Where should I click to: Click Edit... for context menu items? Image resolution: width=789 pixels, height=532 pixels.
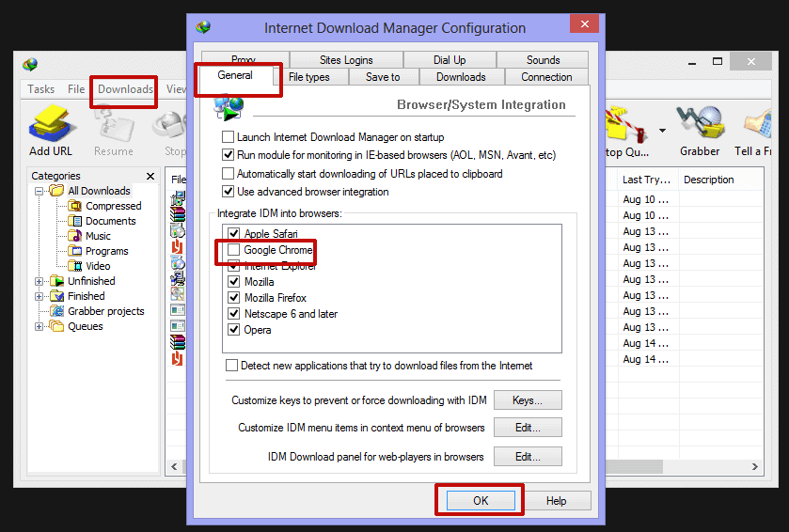click(x=528, y=428)
